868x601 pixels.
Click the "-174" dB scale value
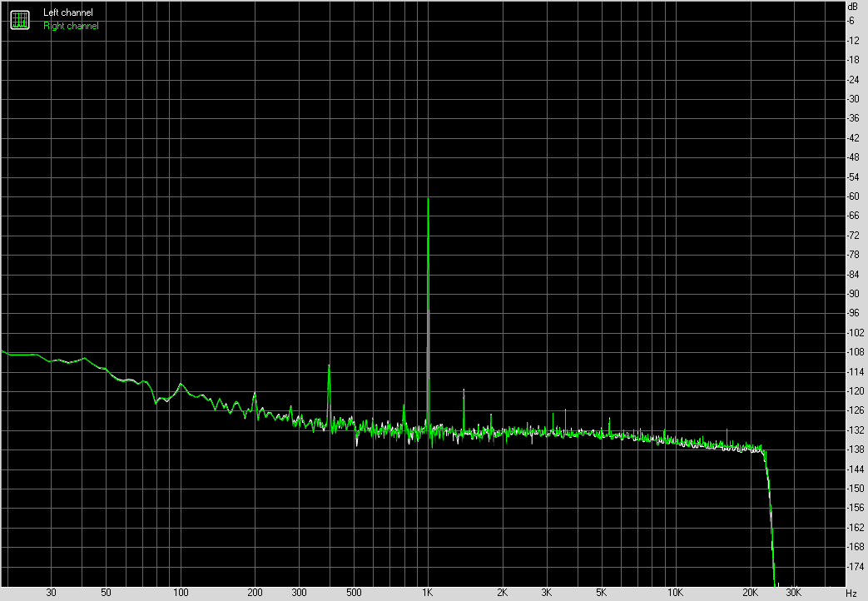(x=856, y=567)
